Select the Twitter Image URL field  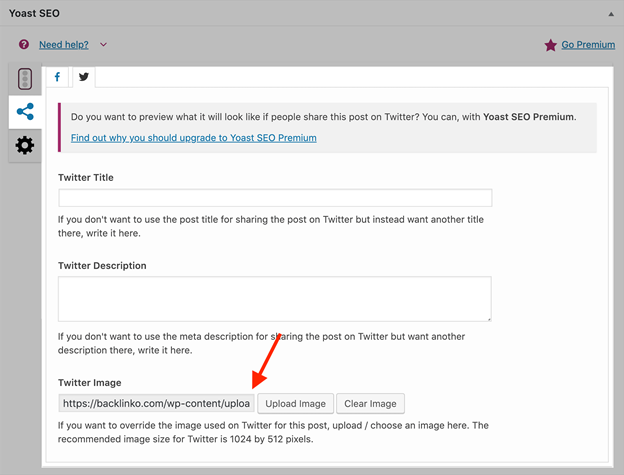[155, 404]
